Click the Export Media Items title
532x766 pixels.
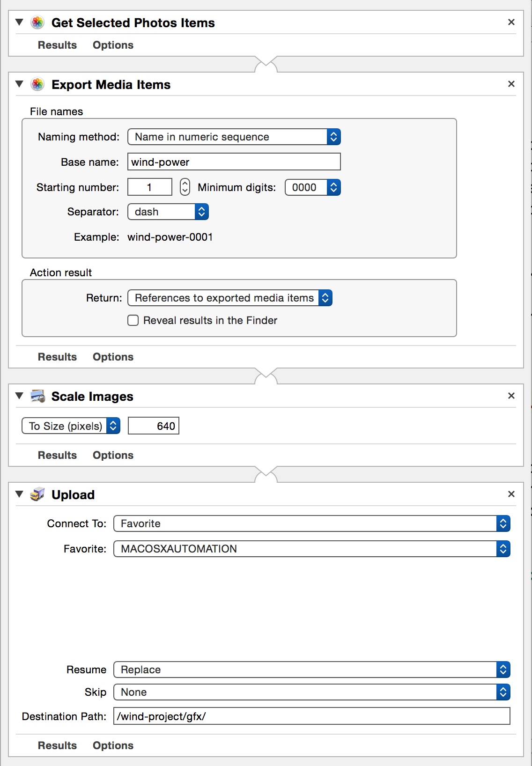(x=111, y=84)
